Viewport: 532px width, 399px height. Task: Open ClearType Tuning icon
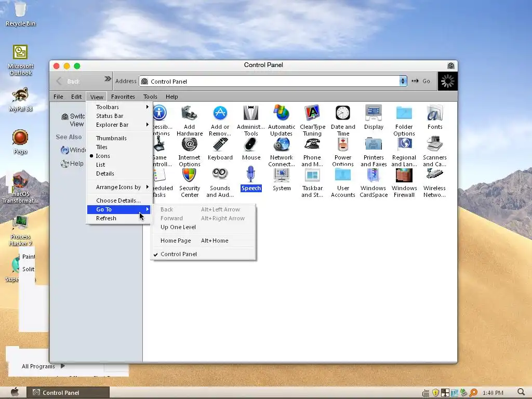[x=312, y=120]
